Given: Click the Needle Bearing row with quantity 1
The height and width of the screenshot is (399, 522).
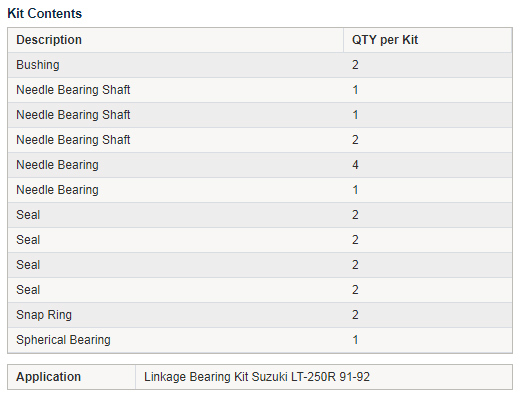Looking at the screenshot, I should 260,190.
